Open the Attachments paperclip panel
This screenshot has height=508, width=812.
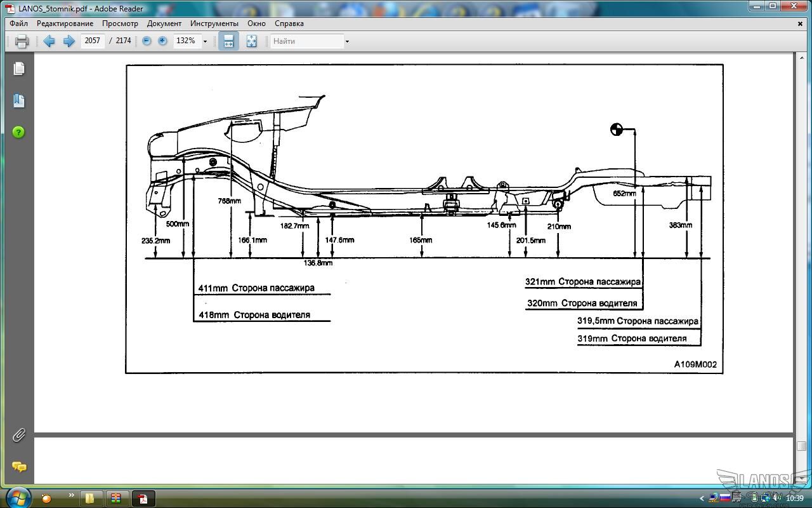coord(19,435)
